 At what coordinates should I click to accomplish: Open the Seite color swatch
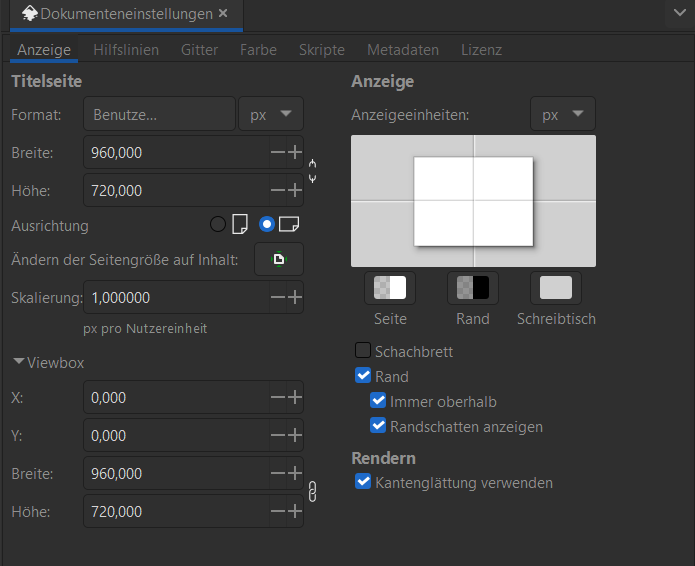pyautogui.click(x=390, y=288)
